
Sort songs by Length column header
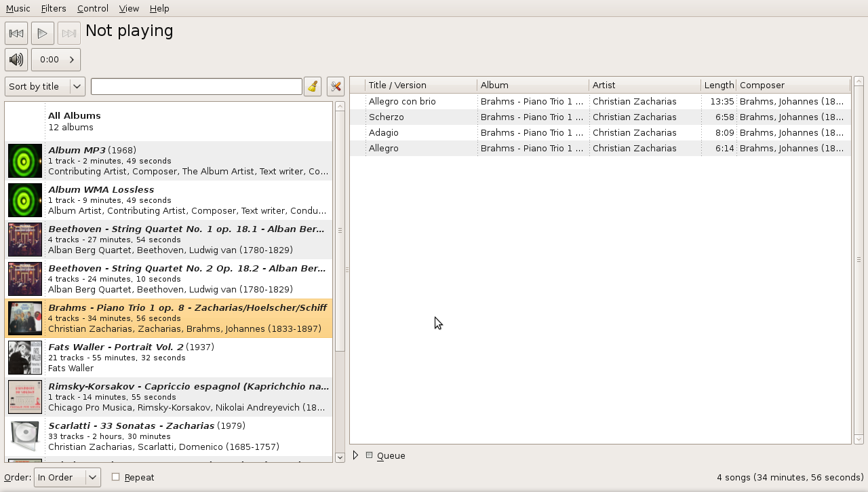tap(718, 86)
